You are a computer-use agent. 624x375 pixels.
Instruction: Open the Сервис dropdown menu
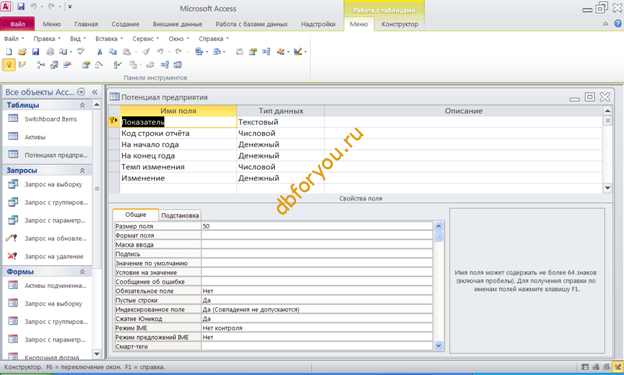tap(146, 39)
